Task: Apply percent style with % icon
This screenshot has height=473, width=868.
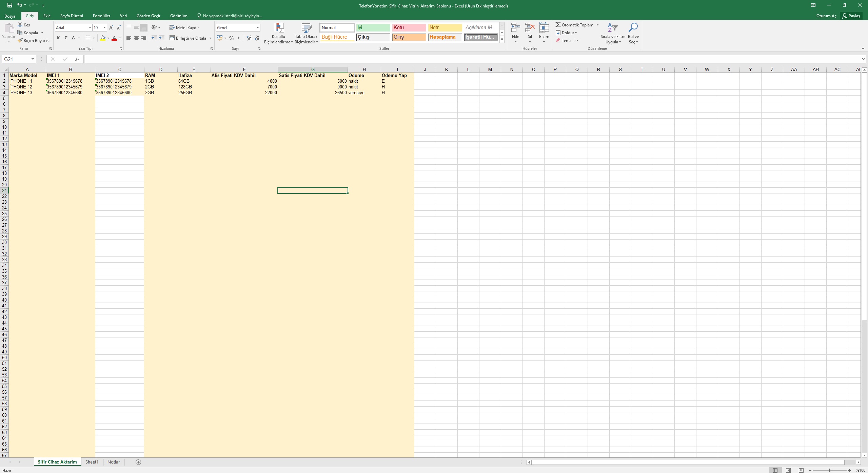Action: (x=231, y=38)
